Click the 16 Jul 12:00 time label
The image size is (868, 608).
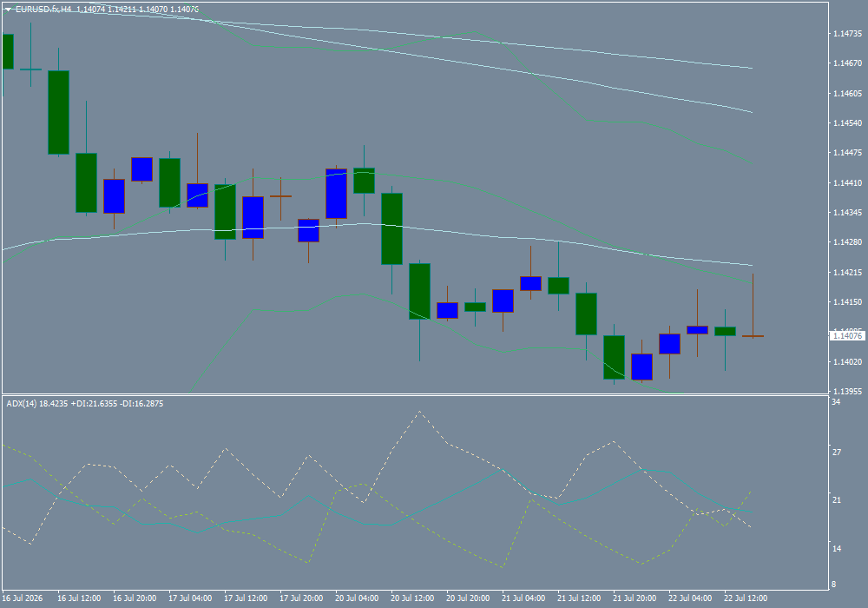click(79, 598)
